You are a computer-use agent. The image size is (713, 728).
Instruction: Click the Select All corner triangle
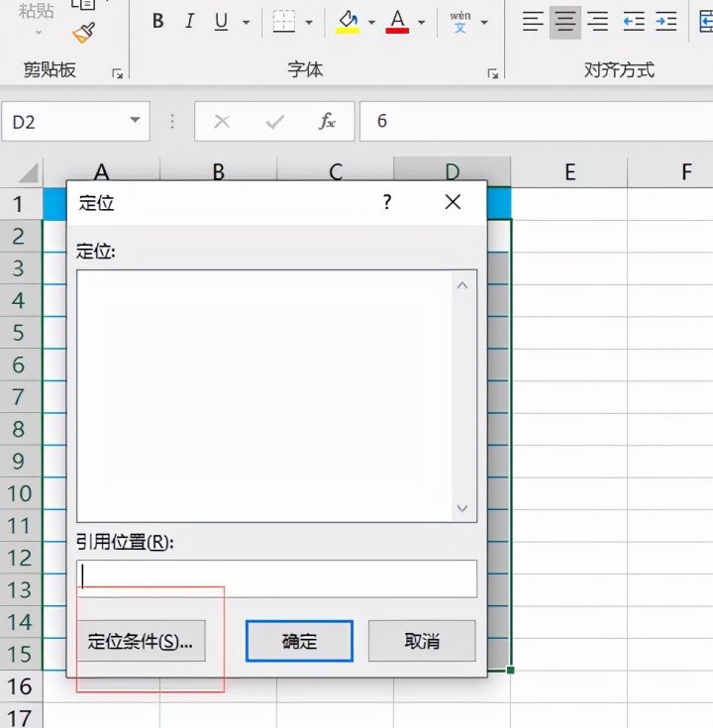(x=28, y=173)
